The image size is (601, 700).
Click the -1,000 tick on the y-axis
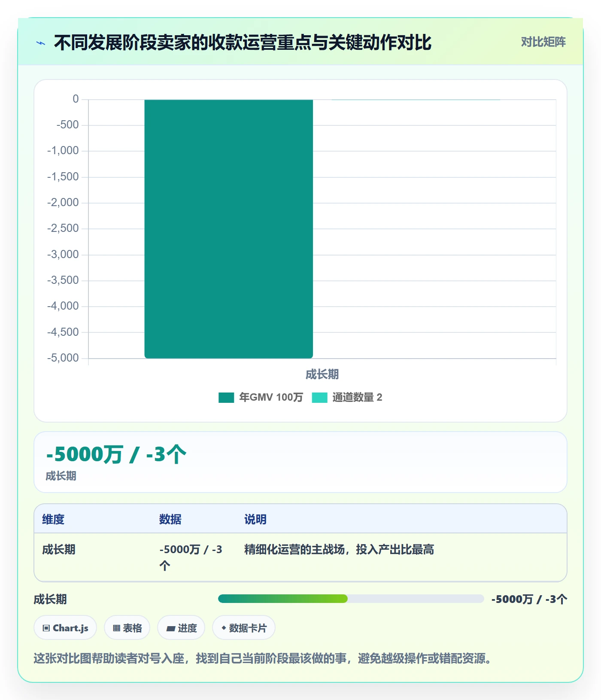pyautogui.click(x=63, y=151)
